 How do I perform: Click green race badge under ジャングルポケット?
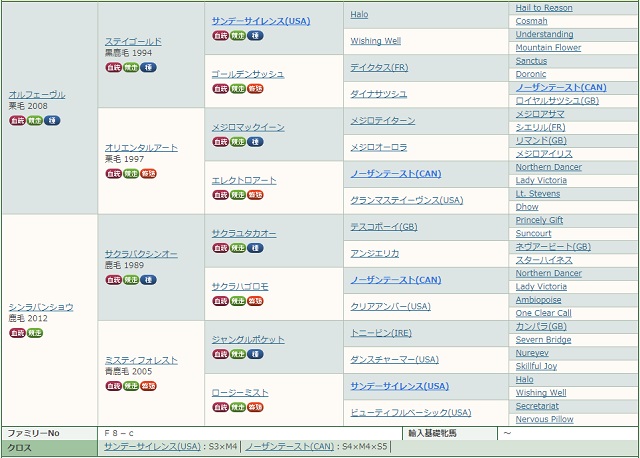click(238, 354)
